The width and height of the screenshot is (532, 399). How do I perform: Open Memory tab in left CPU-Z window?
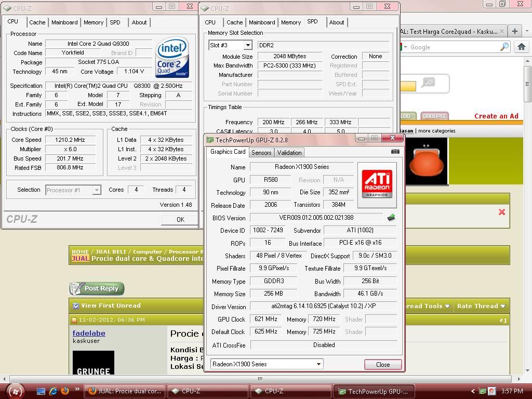[94, 22]
